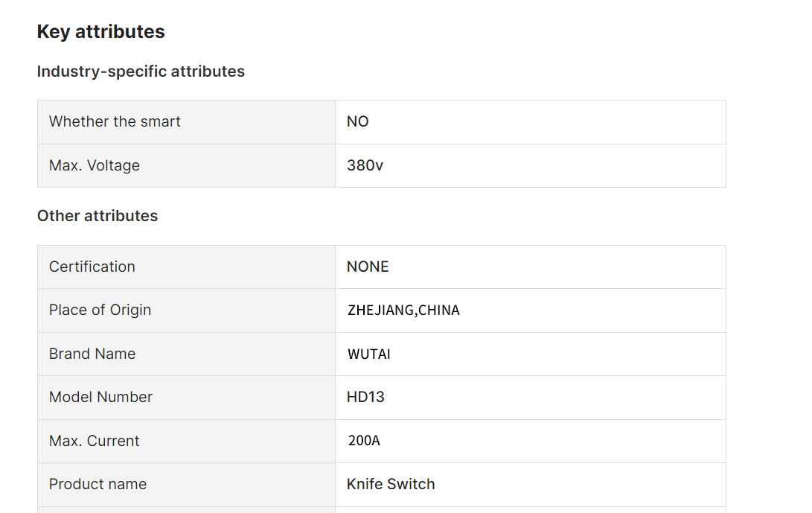Click the Other attributes subheading
Screen dimensions: 812x513
pos(97,216)
